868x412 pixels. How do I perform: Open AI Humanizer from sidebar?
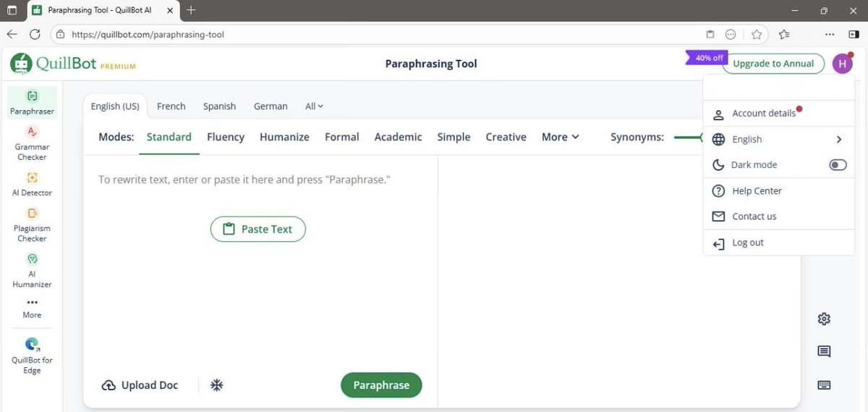pos(32,270)
